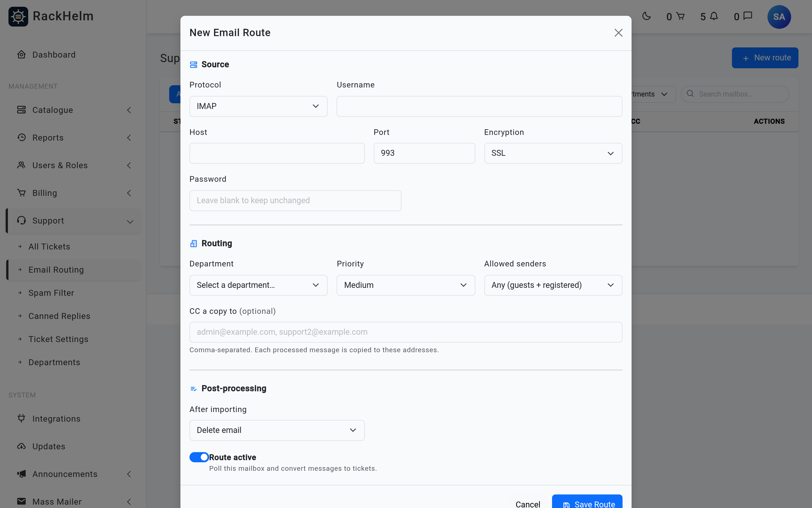Open the Priority Medium dropdown
Viewport: 812px width, 508px height.
pos(406,285)
